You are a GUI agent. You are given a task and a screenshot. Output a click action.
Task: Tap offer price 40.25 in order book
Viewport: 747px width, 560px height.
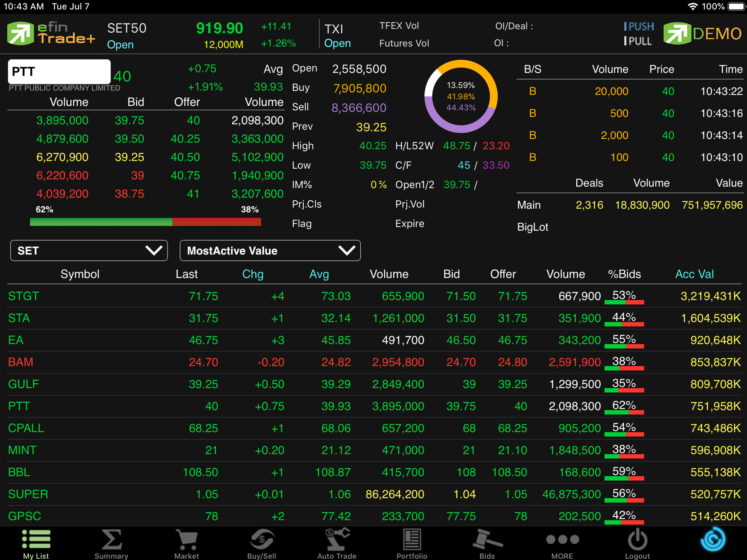tap(185, 139)
